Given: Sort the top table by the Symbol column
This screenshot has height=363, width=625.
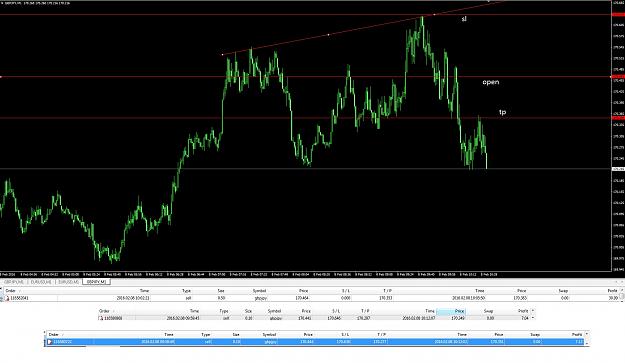Looking at the screenshot, I should click(259, 291).
